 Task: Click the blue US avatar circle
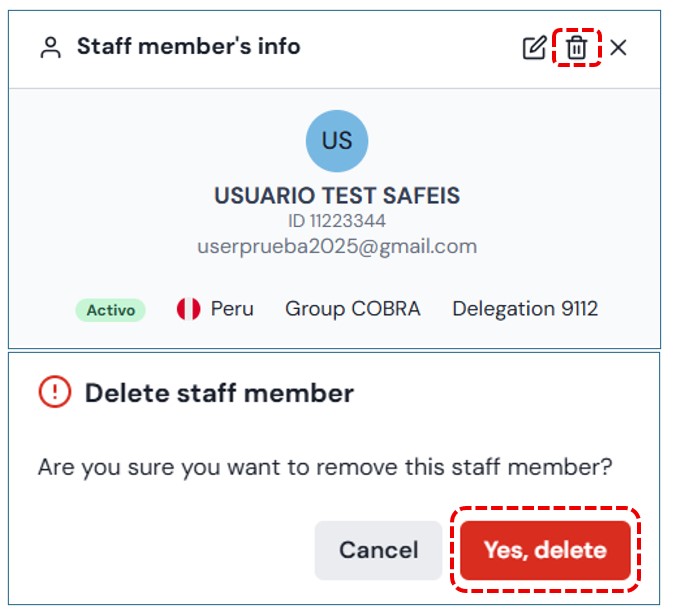coord(337,141)
